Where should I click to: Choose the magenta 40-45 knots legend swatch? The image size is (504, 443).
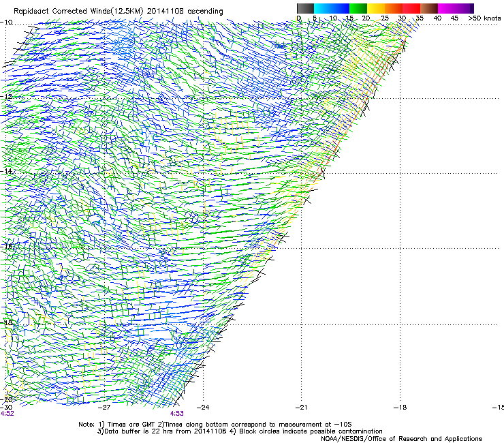click(447, 8)
